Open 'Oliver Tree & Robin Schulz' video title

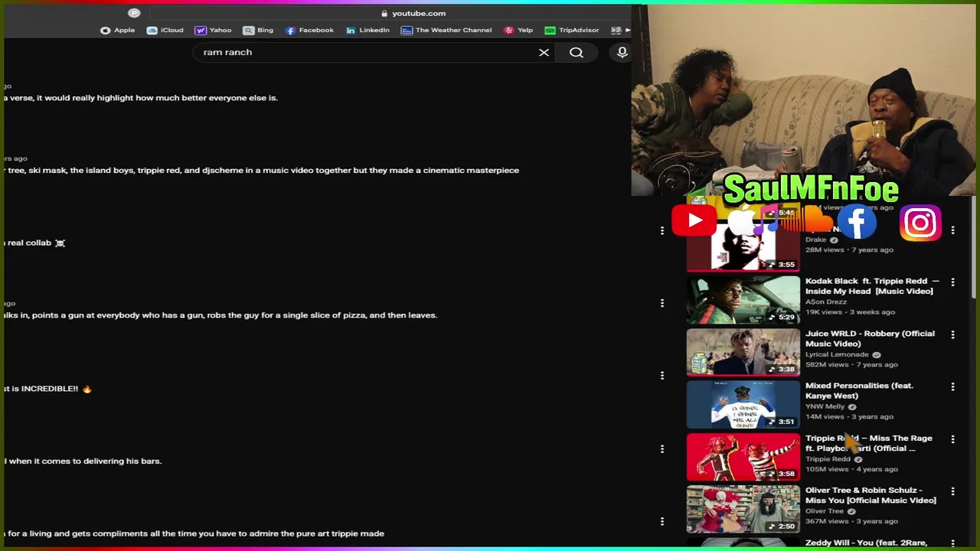click(x=871, y=495)
